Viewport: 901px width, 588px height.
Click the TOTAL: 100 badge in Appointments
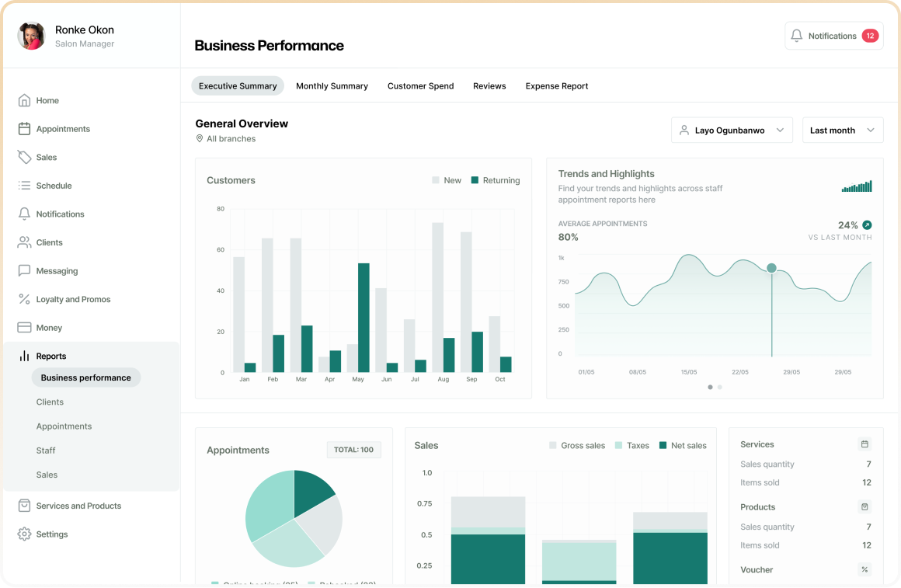(353, 450)
